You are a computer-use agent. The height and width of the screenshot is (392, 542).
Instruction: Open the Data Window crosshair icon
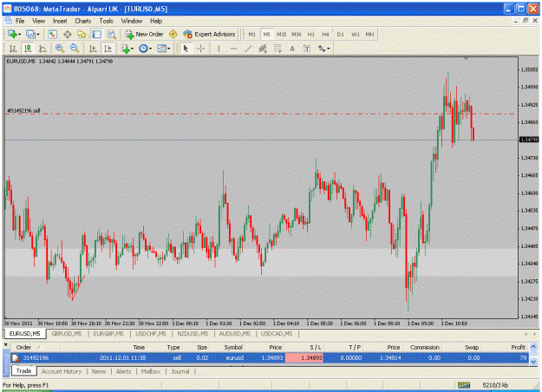(x=67, y=34)
